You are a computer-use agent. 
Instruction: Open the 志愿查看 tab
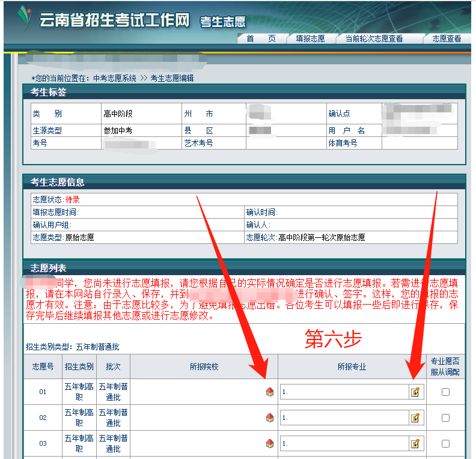[446, 39]
